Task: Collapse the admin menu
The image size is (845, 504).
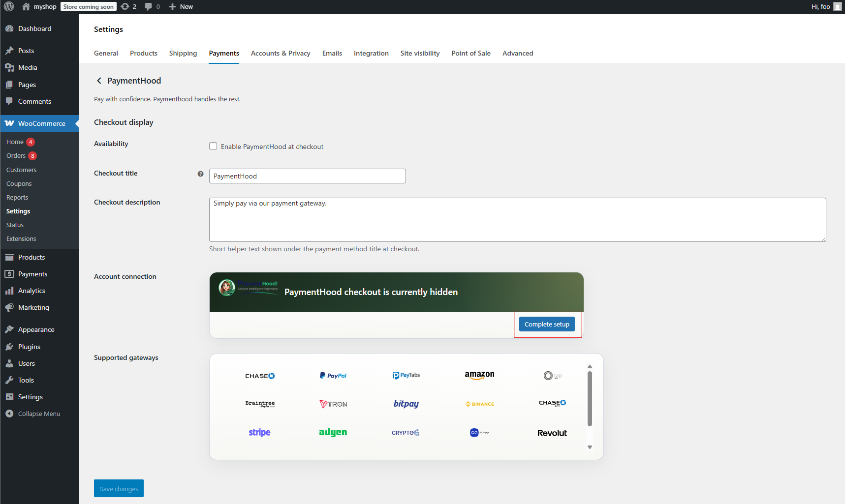Action: point(39,414)
